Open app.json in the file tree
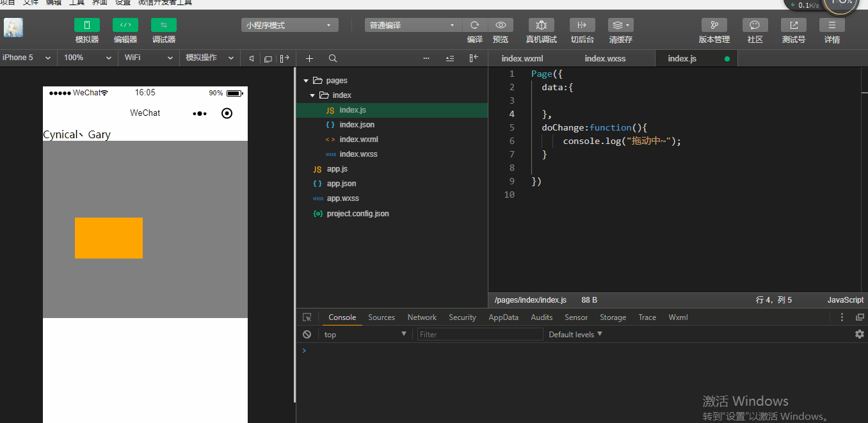 pos(341,184)
